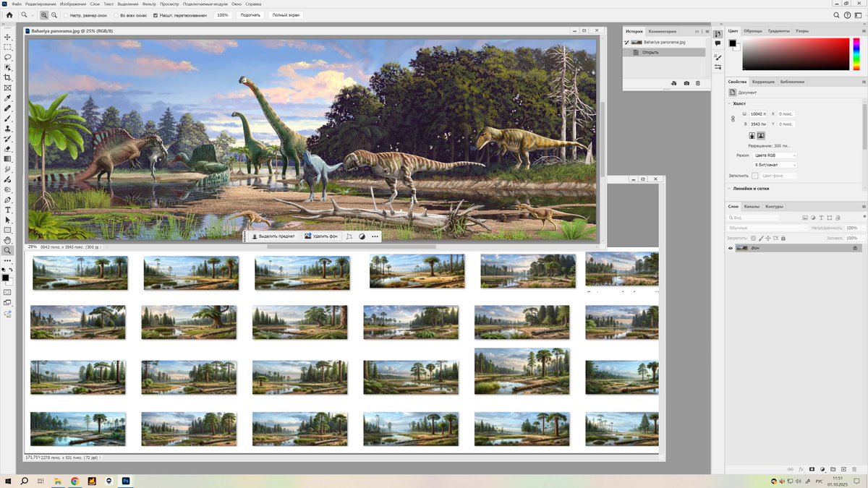Viewport: 868px width, 488px height.
Task: Choose the zoom-out magnifier mode
Action: click(54, 14)
